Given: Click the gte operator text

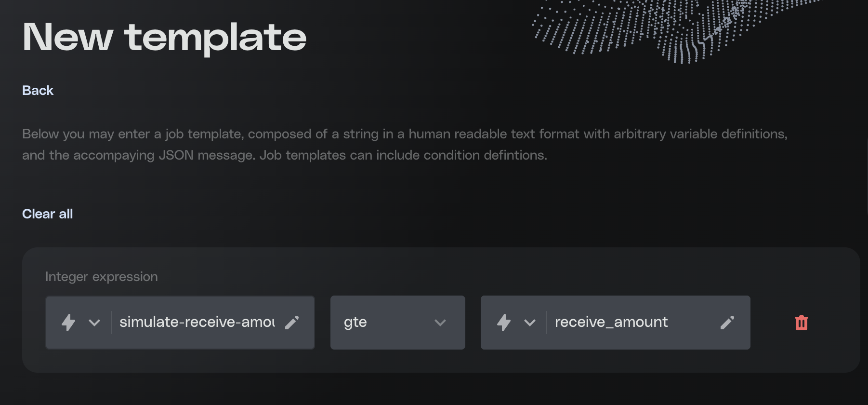Looking at the screenshot, I should coord(355,322).
